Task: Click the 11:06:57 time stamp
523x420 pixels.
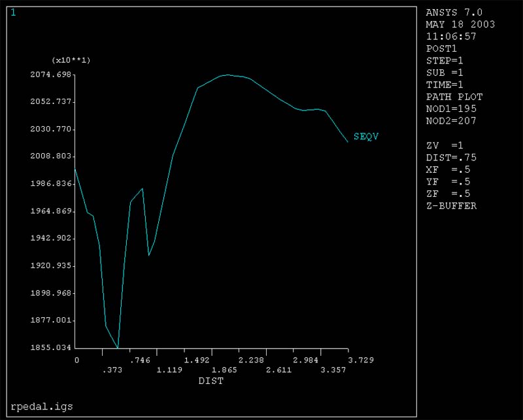Action: click(x=451, y=37)
